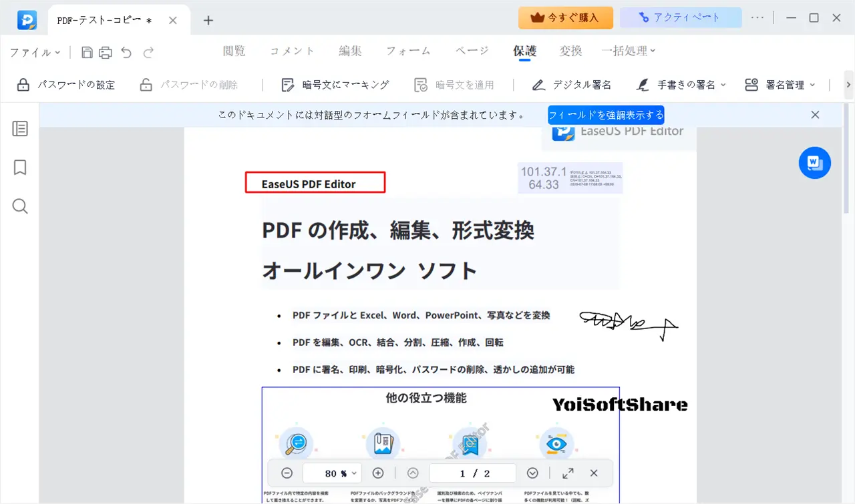Click the blue Word convert floating icon
The image size is (855, 504).
(815, 162)
